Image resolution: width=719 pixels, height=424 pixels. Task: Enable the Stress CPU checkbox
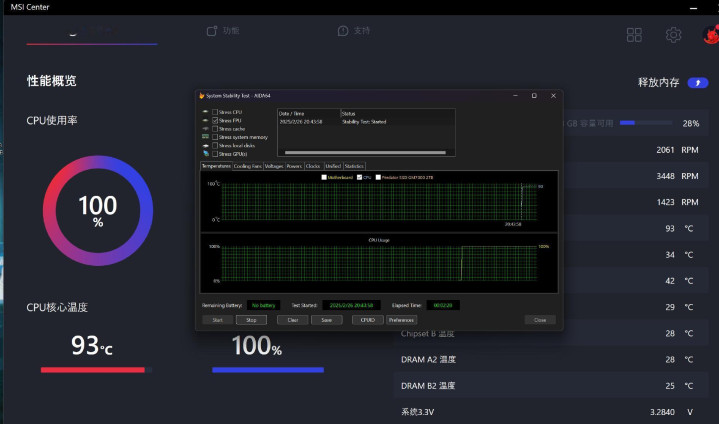(x=215, y=112)
